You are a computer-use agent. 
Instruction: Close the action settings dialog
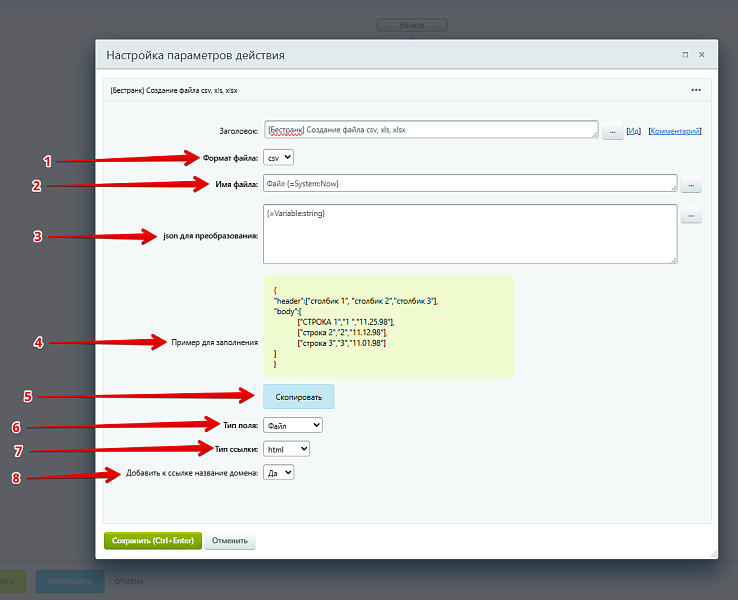702,55
